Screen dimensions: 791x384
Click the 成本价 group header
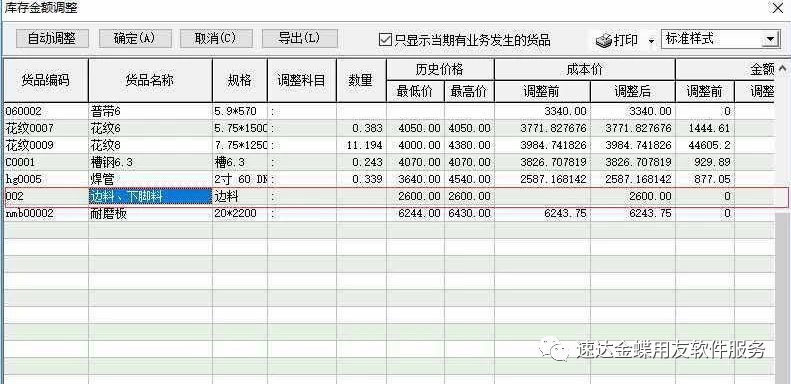tap(585, 69)
